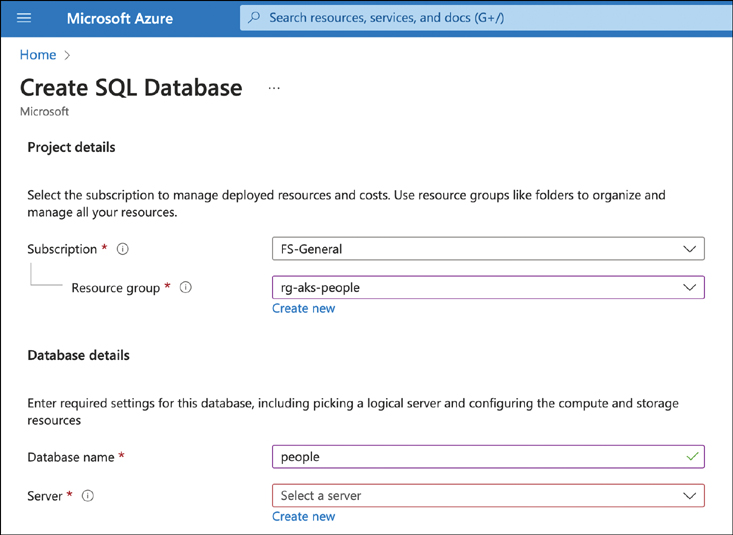Expand the Resource group dropdown rg-aks-people
Screen dimensions: 733x535
(488, 288)
